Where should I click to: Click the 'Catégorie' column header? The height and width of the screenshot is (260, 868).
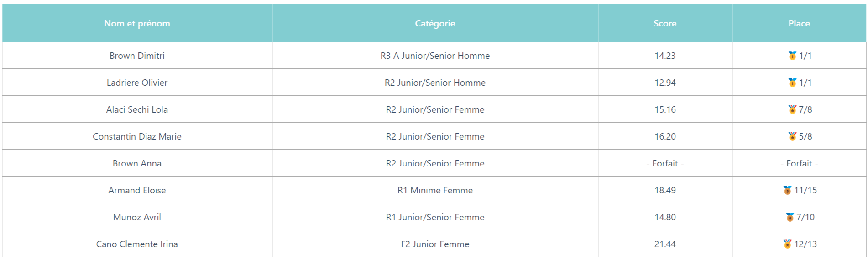point(435,23)
